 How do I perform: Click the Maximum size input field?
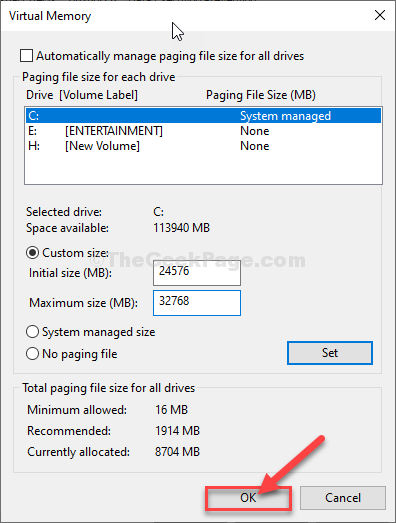(x=197, y=303)
